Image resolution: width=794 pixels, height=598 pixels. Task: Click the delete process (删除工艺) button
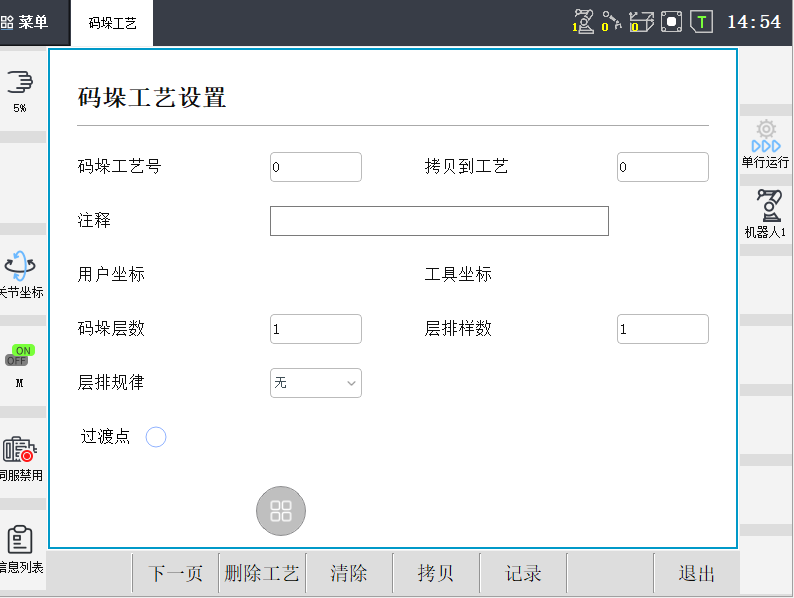pyautogui.click(x=262, y=574)
